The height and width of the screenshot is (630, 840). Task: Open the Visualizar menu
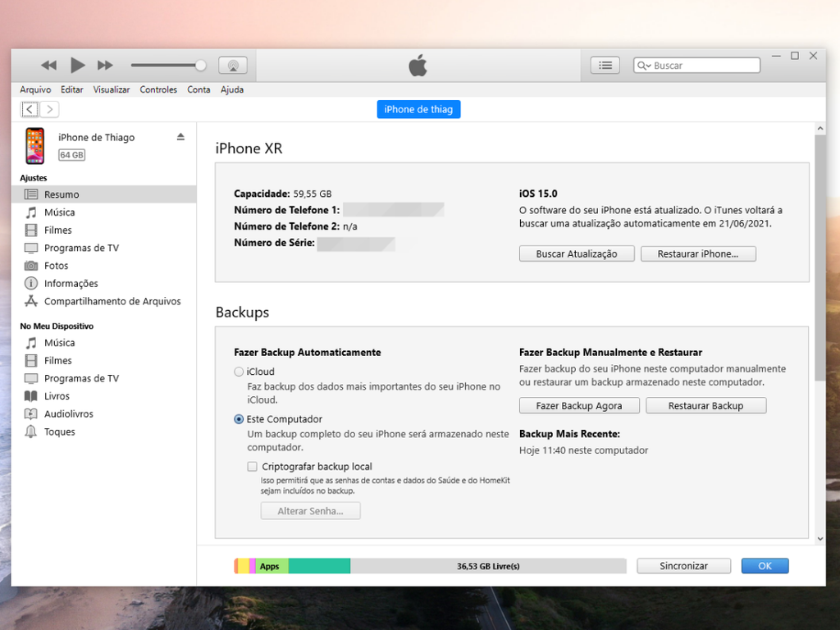112,89
